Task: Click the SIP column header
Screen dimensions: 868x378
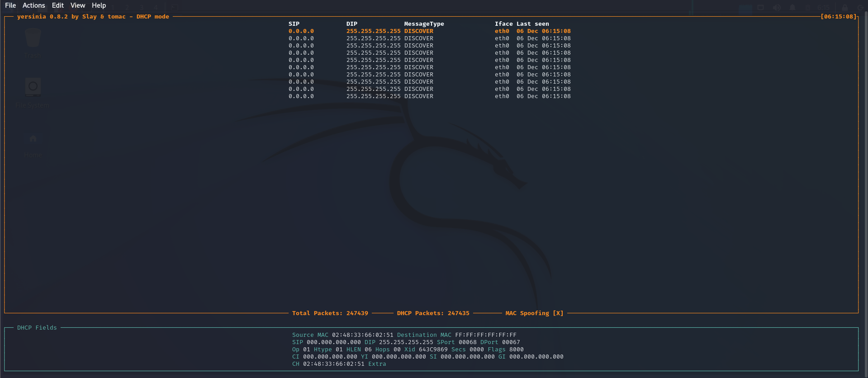Action: pyautogui.click(x=294, y=24)
